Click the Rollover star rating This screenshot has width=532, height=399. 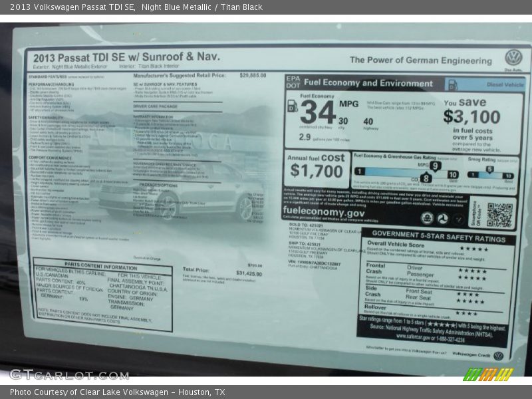click(467, 313)
